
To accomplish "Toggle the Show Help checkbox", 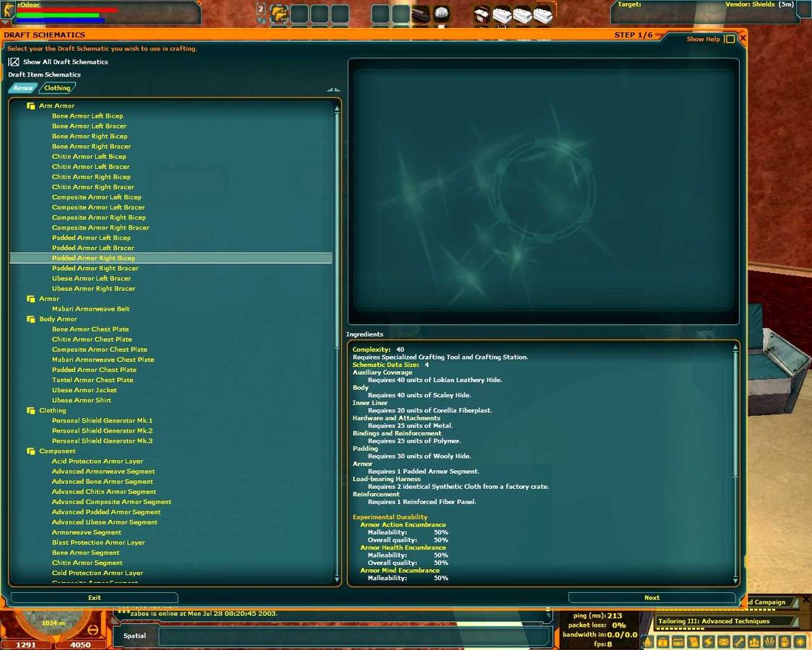I will point(730,39).
